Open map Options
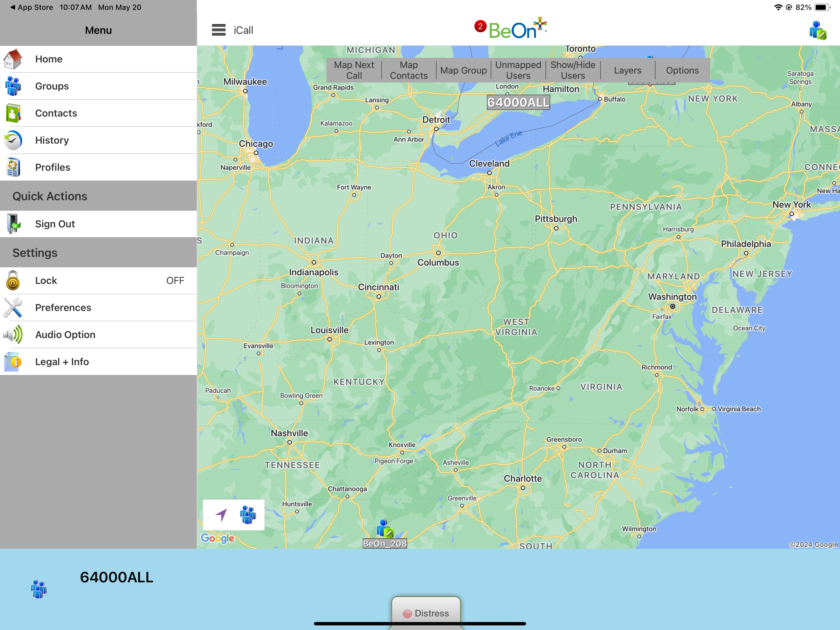This screenshot has height=630, width=840. [x=682, y=70]
